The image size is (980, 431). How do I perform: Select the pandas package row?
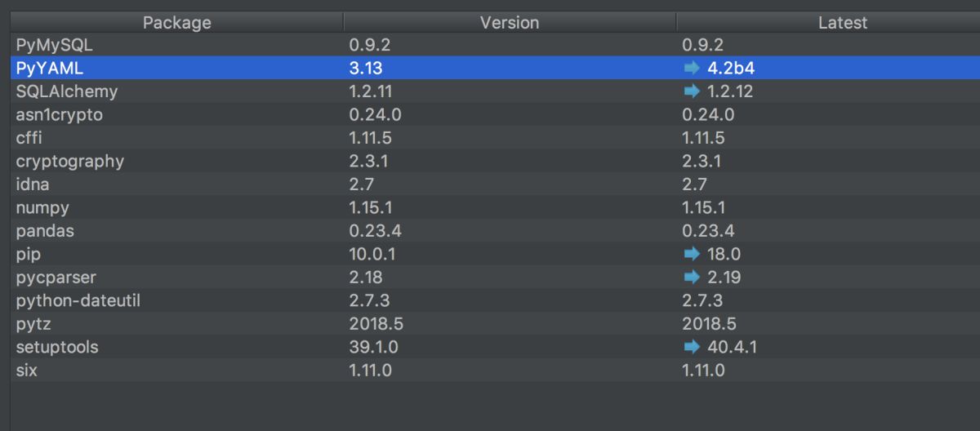[x=495, y=231]
